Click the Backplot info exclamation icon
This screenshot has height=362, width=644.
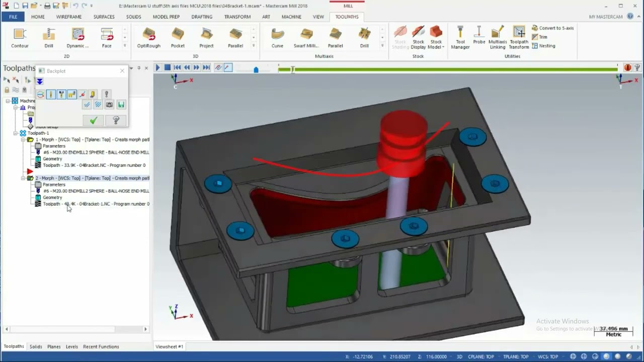pos(106,94)
